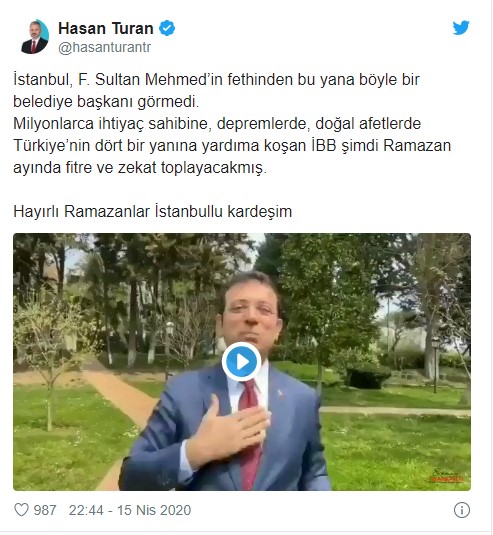Screen dimensions: 493x535
Task: Click the watermark logo in video corner
Action: pyautogui.click(x=447, y=475)
